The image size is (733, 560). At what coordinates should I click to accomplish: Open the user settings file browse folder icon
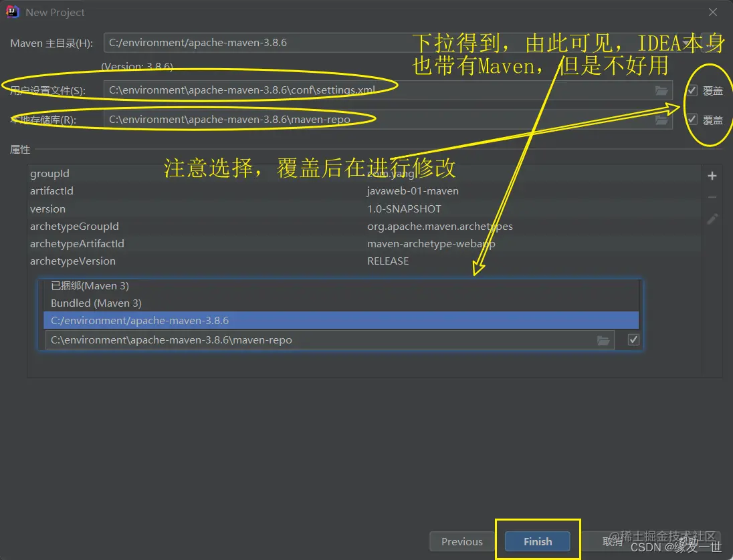click(x=662, y=90)
